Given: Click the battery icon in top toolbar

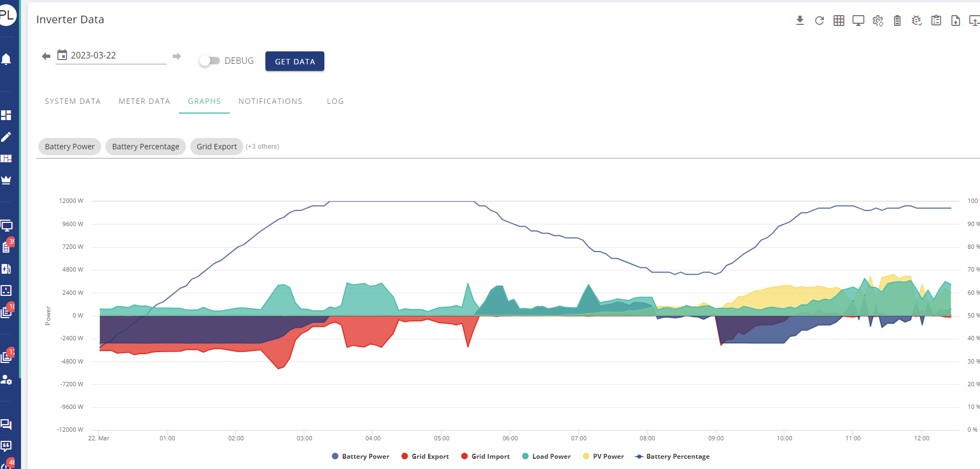Looking at the screenshot, I should point(897,21).
